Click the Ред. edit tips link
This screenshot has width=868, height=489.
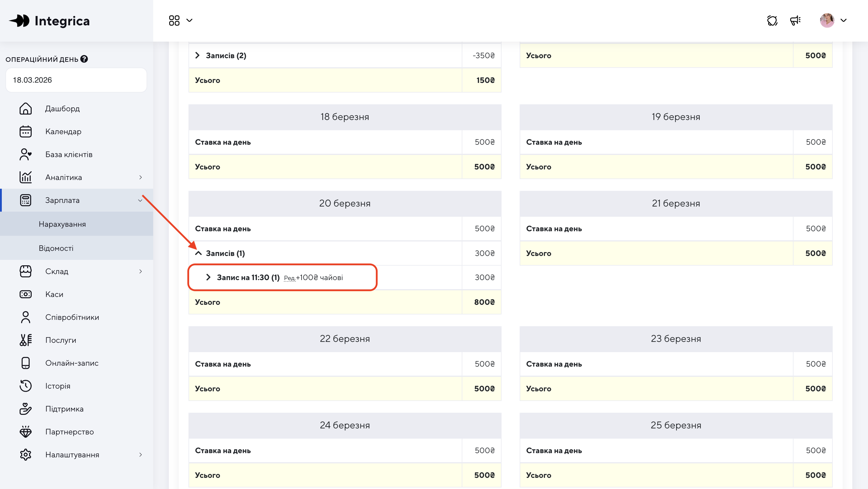[x=289, y=278]
